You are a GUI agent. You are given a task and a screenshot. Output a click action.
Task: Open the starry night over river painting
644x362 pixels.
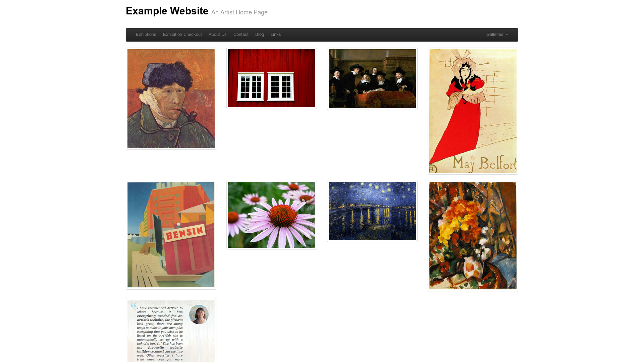(372, 212)
